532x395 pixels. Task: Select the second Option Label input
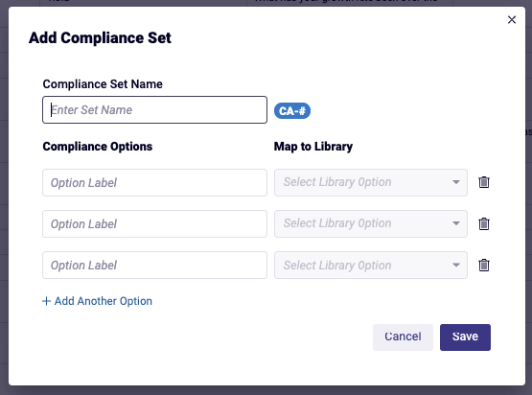(154, 223)
